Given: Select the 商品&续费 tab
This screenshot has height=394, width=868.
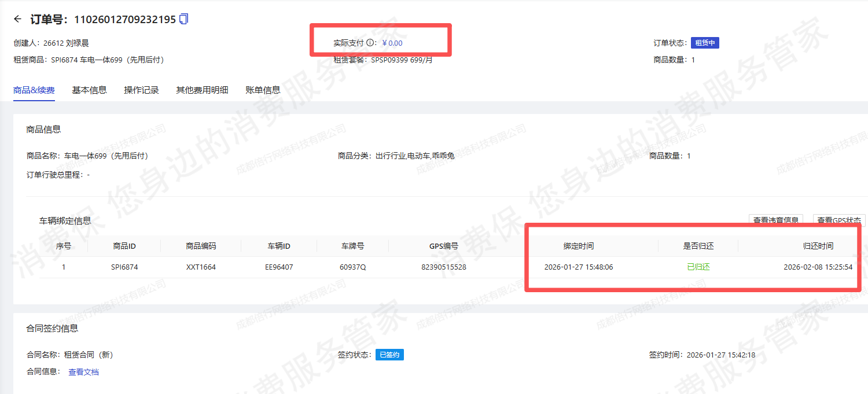Looking at the screenshot, I should (34, 90).
